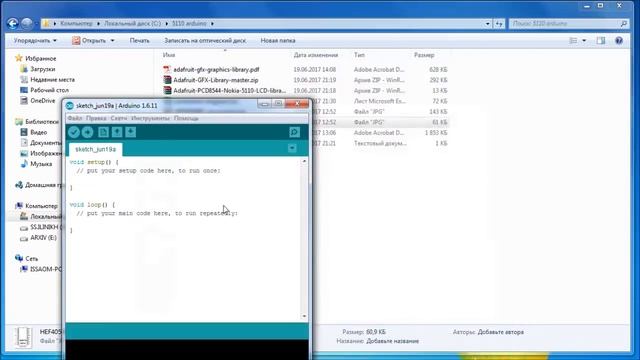
Task: Click the Explorer address bar refresh button
Action: [x=500, y=24]
